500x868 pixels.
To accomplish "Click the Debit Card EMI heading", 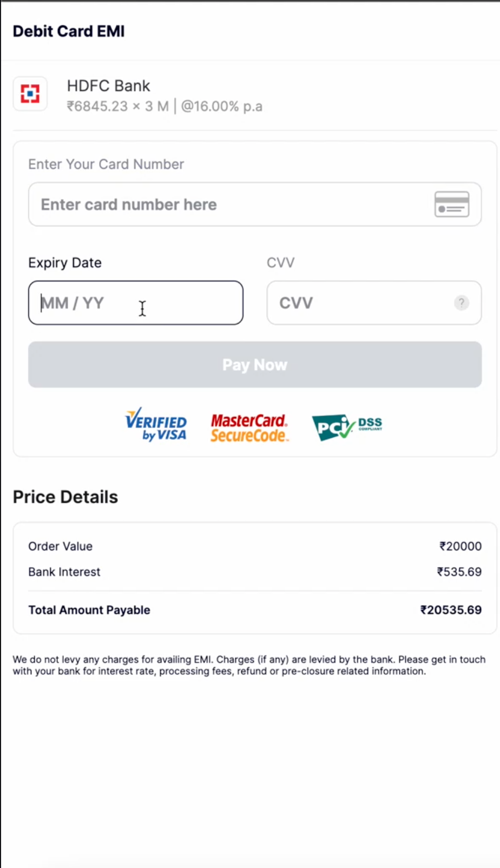I will coord(69,31).
